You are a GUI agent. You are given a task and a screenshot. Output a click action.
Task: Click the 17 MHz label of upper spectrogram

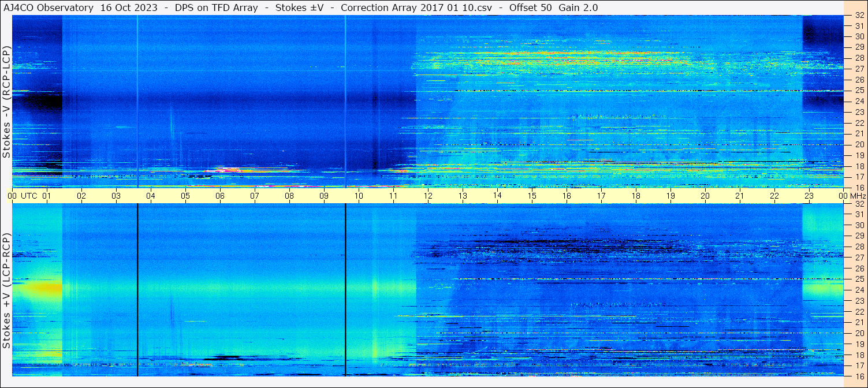tap(859, 177)
